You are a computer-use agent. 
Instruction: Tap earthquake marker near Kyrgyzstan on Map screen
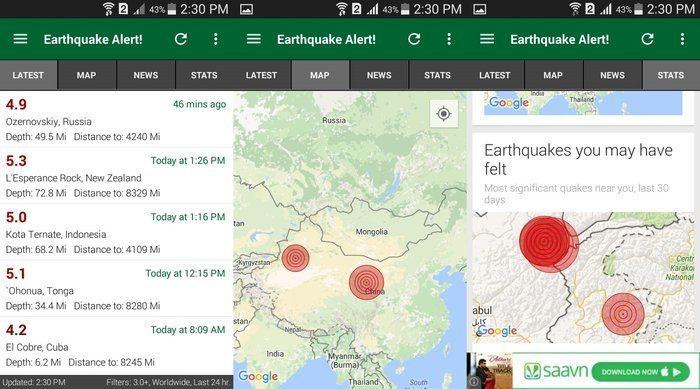pos(295,258)
